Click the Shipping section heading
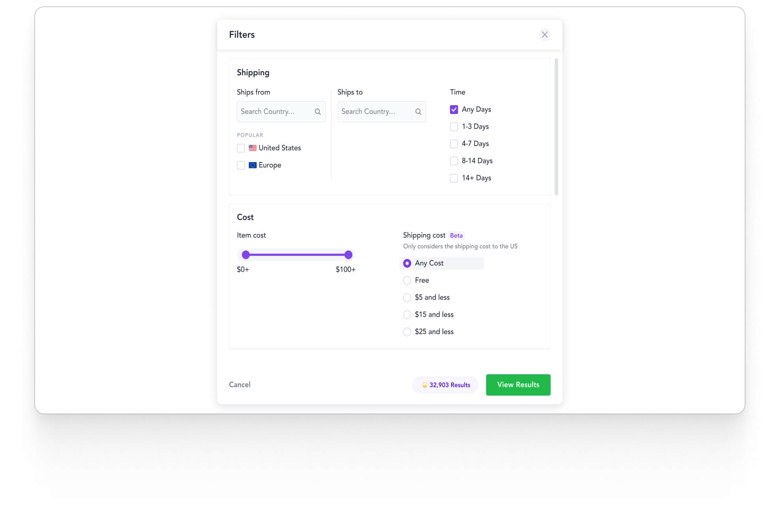This screenshot has height=532, width=779. click(253, 73)
